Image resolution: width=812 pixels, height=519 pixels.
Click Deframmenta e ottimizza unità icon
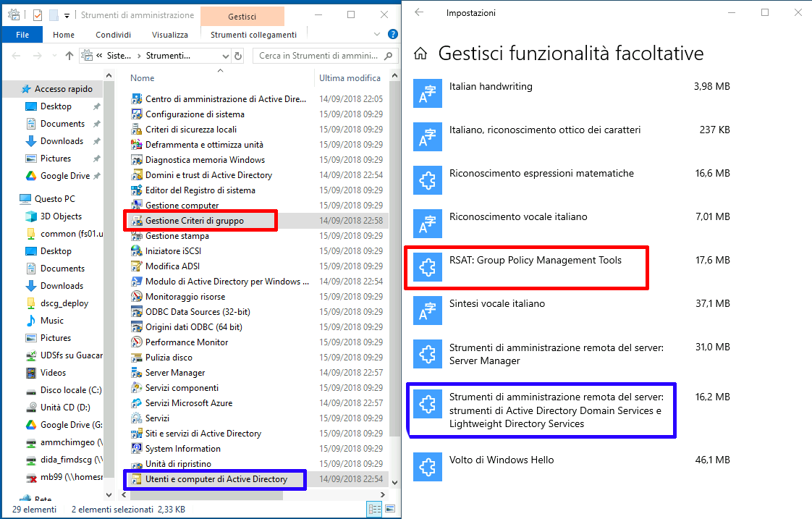click(137, 145)
